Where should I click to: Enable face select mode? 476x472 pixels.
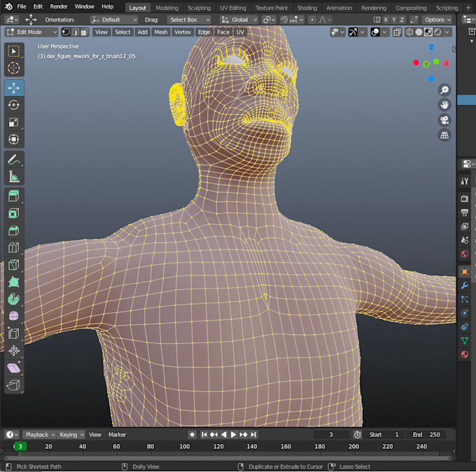pos(84,32)
